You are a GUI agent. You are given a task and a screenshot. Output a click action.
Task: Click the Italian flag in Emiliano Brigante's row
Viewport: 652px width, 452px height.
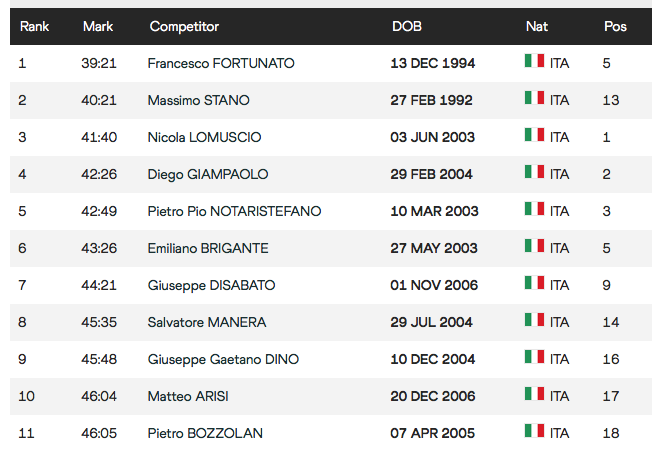534,246
